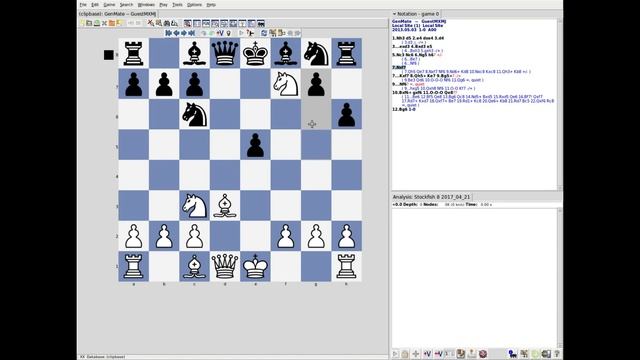The image size is (640, 360).
Task: Step forward one move
Action: [x=184, y=33]
